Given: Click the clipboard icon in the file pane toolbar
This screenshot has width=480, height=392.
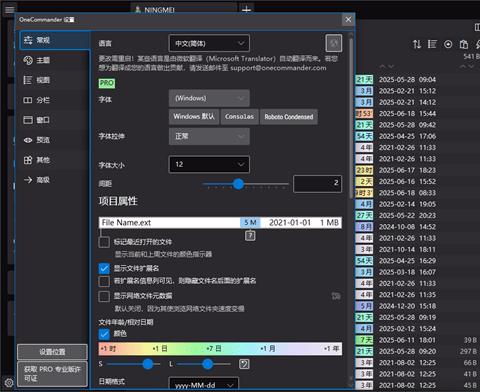Looking at the screenshot, I should (x=464, y=44).
